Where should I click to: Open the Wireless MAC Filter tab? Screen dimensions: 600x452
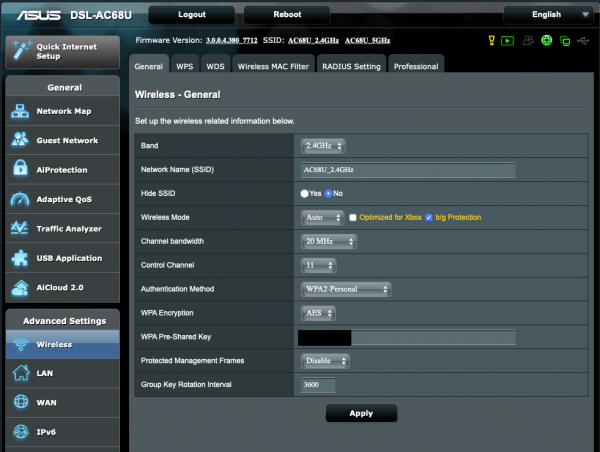click(272, 66)
